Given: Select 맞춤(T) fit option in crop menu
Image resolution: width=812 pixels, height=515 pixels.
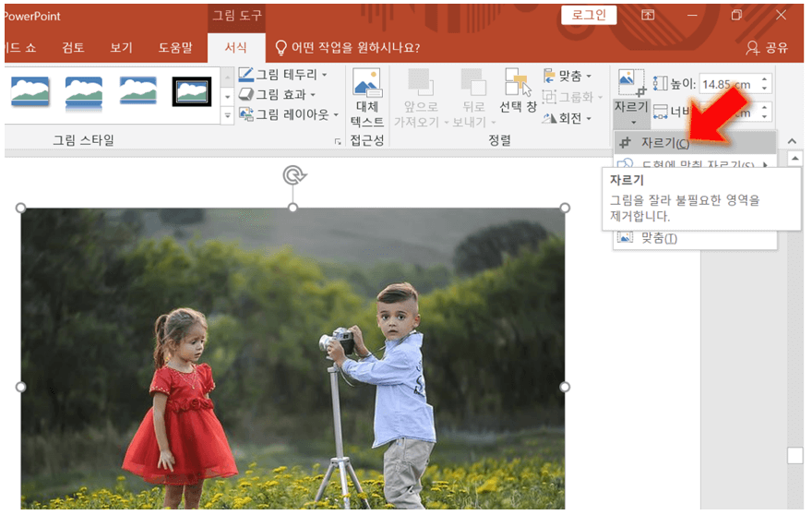Looking at the screenshot, I should pos(695,238).
